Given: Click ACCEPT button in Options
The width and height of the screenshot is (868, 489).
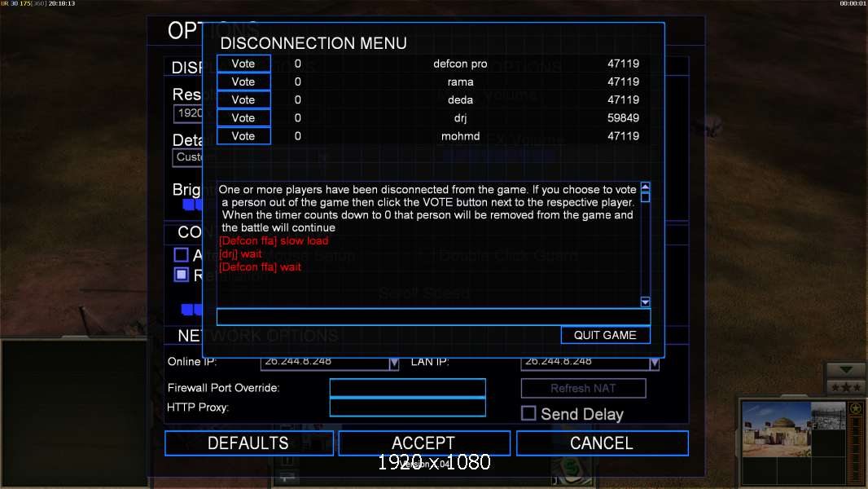Looking at the screenshot, I should (x=423, y=443).
